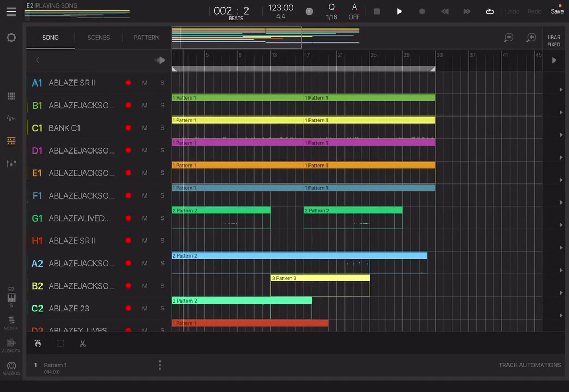Mute the A1 ABLAZE SR II track

[x=145, y=83]
